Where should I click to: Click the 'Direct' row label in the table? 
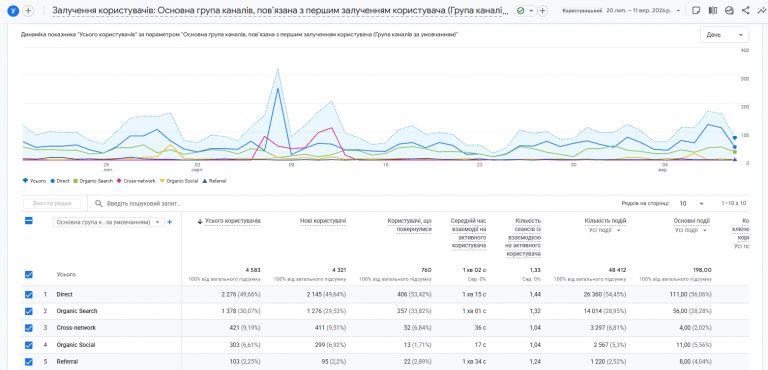(x=65, y=295)
